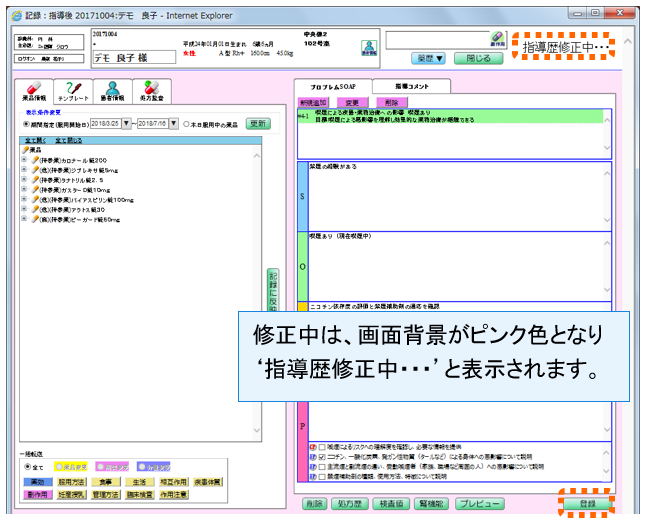
Task: Open the start date 2018/3/25 dropdown
Action: tap(126, 124)
